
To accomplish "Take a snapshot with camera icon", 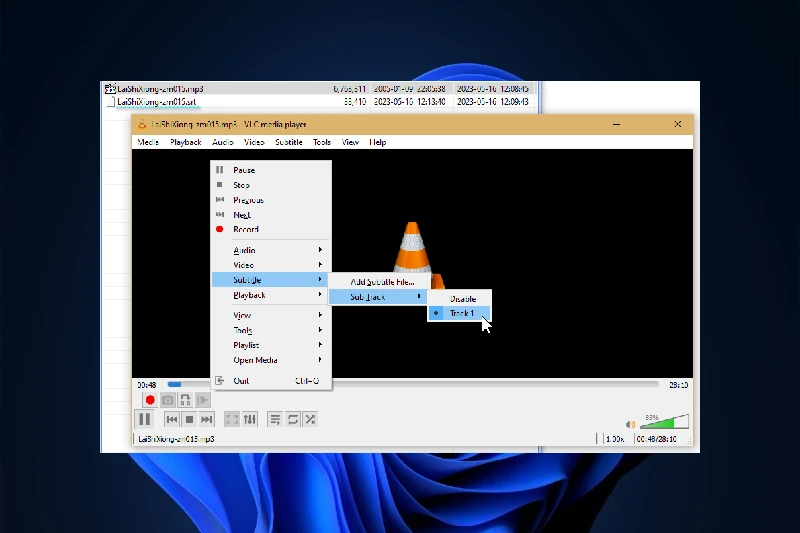I will [x=167, y=400].
